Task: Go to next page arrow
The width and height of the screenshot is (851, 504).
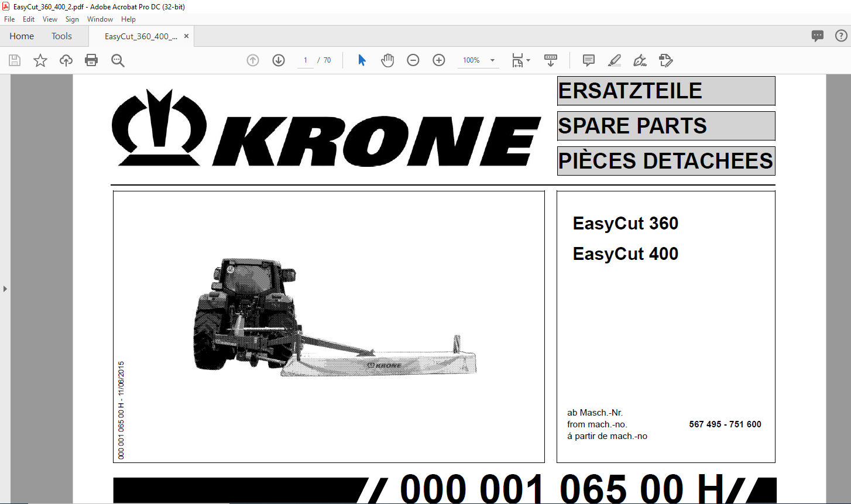Action: [x=279, y=60]
